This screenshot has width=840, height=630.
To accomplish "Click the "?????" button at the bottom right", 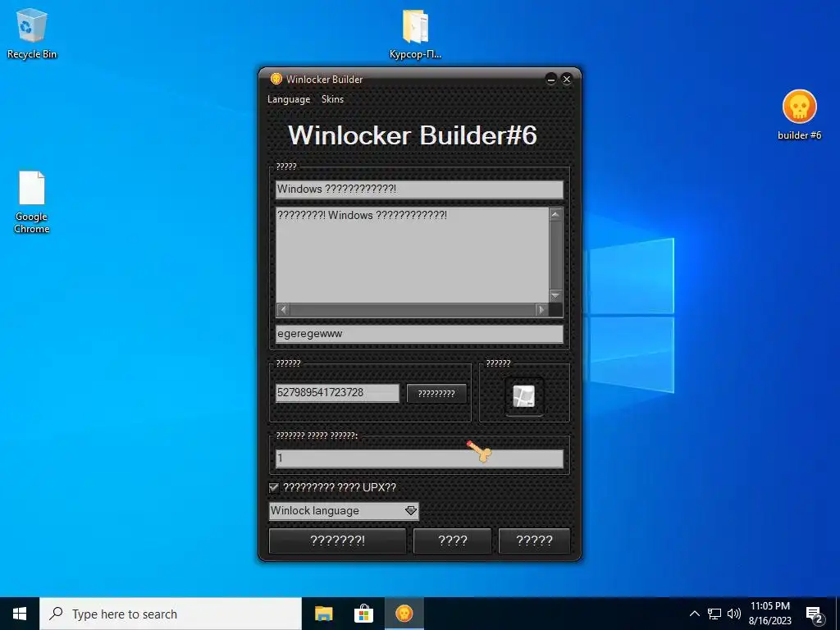I will click(534, 541).
